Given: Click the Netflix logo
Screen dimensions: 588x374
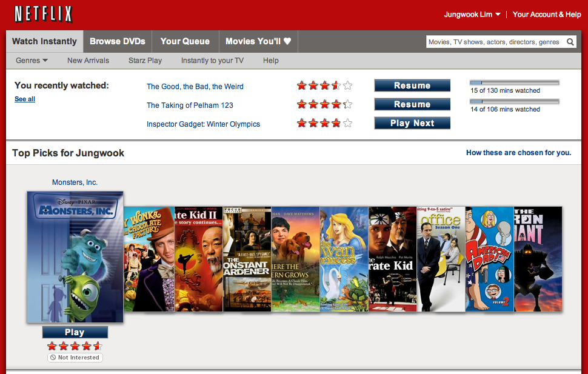Looking at the screenshot, I should click(43, 14).
